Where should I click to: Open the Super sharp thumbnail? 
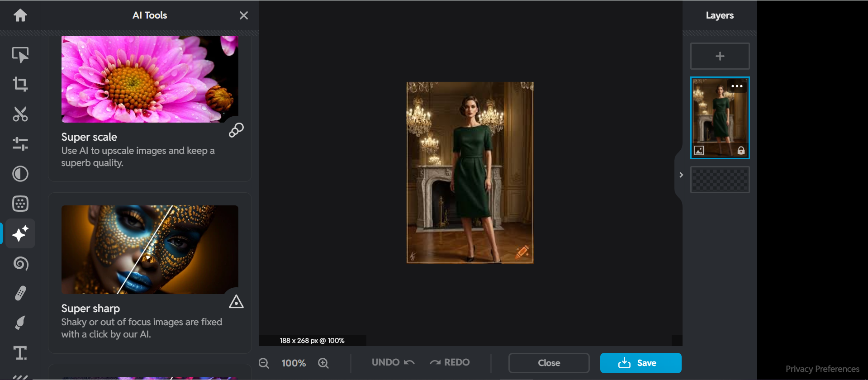(x=150, y=250)
